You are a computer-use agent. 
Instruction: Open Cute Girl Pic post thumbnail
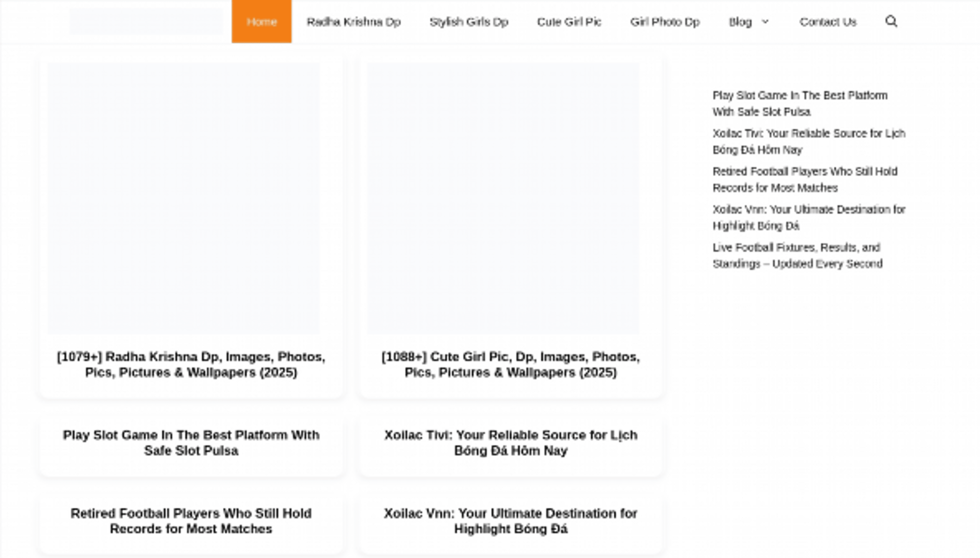click(x=503, y=199)
